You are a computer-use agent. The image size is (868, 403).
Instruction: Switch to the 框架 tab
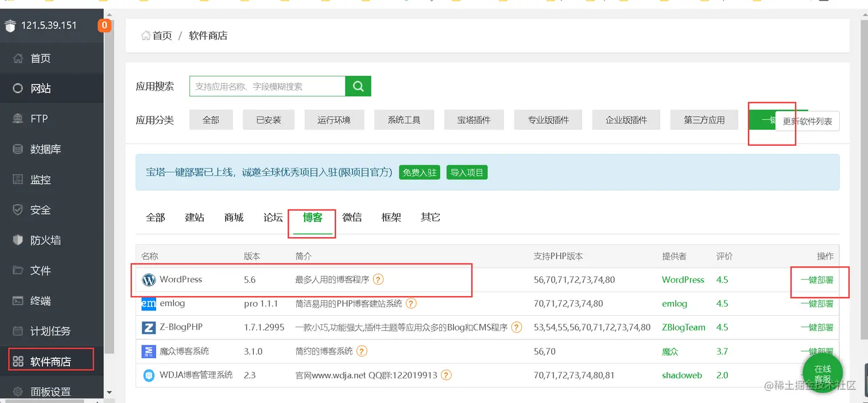point(391,218)
